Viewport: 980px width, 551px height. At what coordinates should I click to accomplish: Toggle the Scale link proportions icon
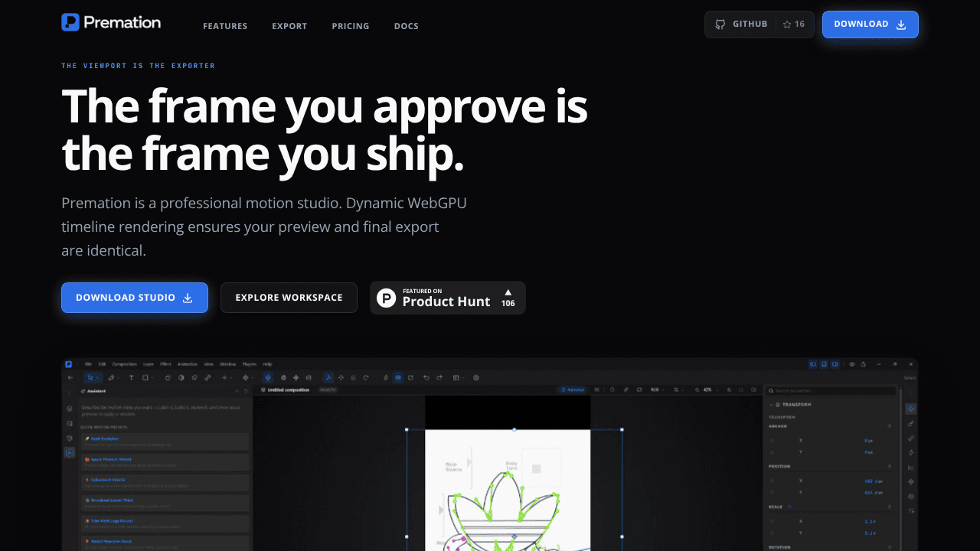pyautogui.click(x=789, y=507)
